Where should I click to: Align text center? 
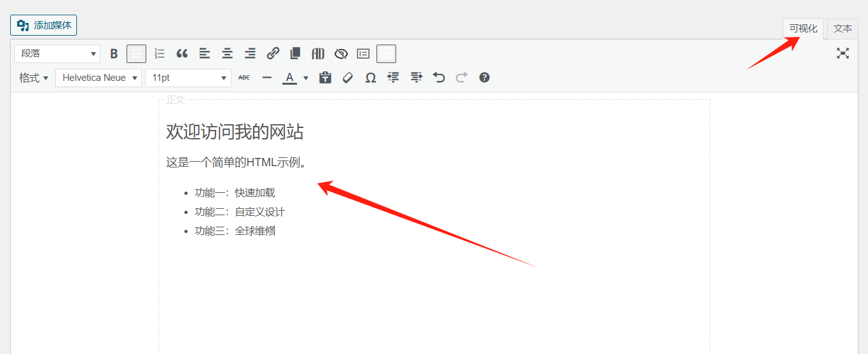[x=227, y=53]
